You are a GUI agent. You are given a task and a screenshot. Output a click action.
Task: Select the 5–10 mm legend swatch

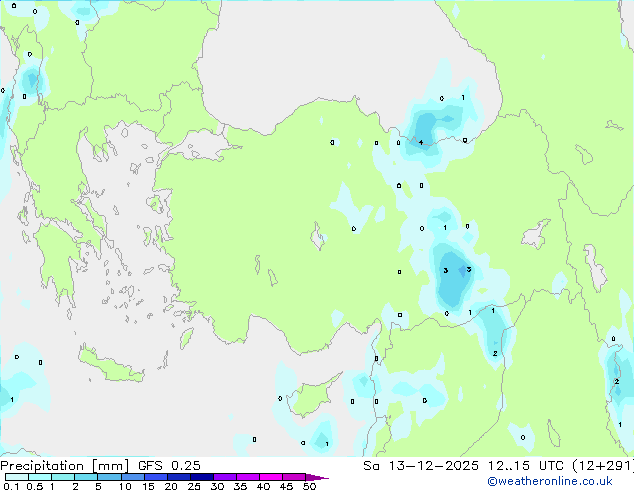(x=109, y=477)
